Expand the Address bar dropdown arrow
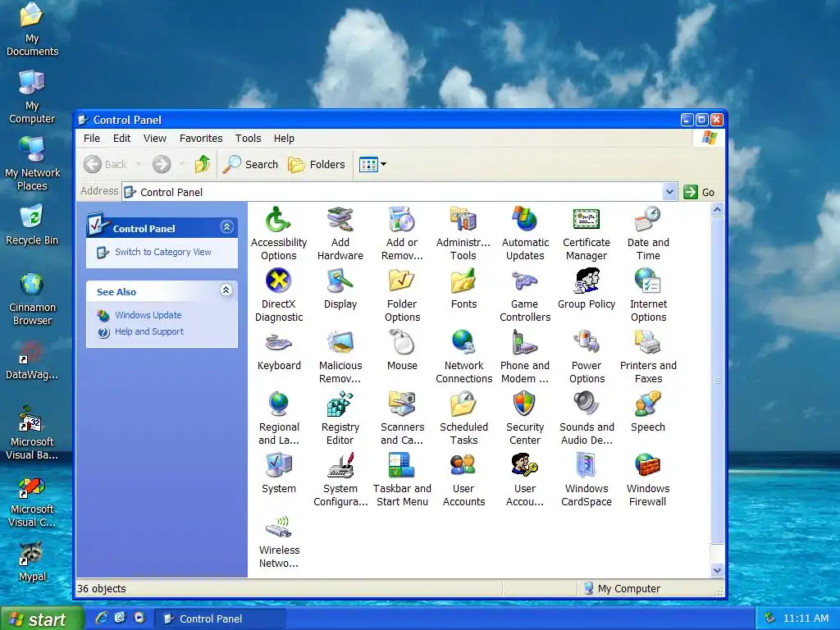Viewport: 840px width, 630px height. click(669, 192)
